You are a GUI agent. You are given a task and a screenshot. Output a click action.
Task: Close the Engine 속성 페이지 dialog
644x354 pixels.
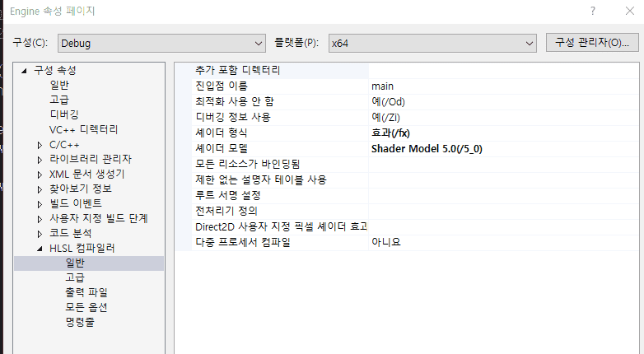pos(630,11)
